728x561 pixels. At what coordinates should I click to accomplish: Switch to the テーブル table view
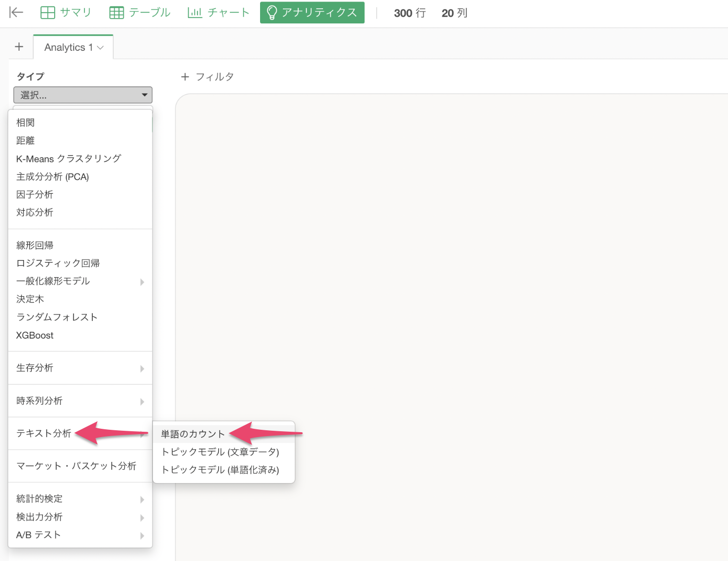pos(140,13)
